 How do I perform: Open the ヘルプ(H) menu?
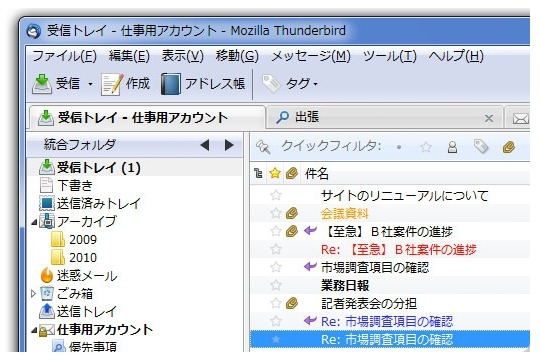(x=456, y=56)
